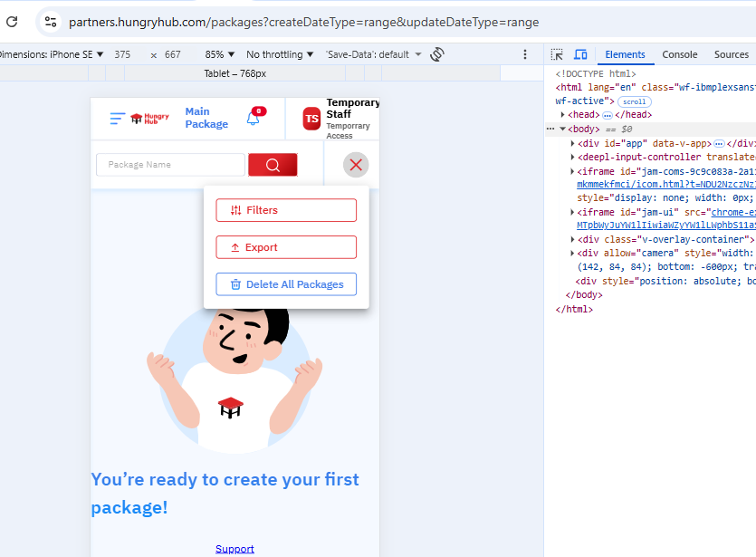Click the red search magnifier button
The image size is (756, 557).
(x=273, y=165)
